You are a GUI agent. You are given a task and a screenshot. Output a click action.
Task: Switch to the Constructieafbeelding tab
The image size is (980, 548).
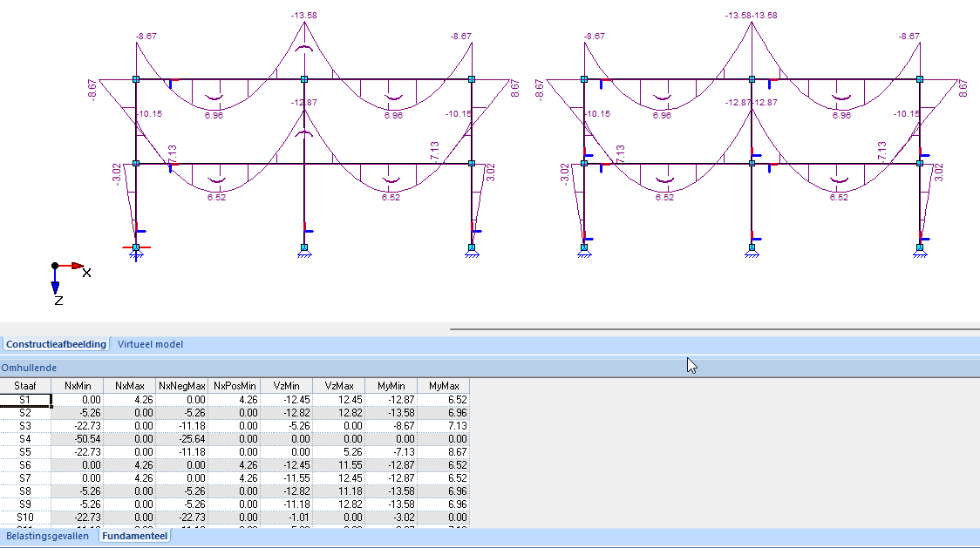[56, 344]
